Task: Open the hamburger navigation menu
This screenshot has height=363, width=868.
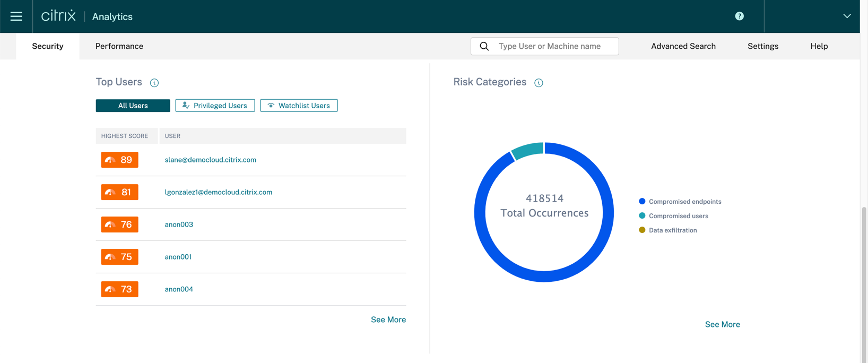Action: point(16,16)
